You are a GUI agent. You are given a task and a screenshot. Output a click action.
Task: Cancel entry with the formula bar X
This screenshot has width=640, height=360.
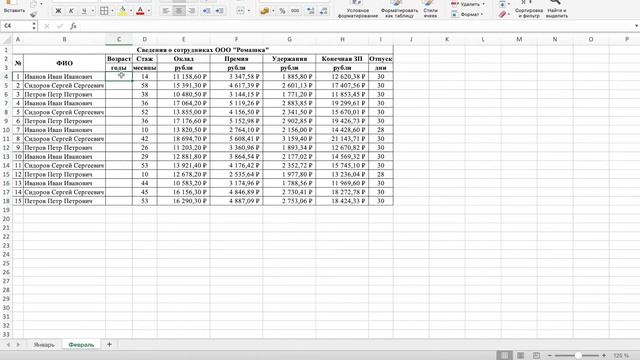(47, 26)
